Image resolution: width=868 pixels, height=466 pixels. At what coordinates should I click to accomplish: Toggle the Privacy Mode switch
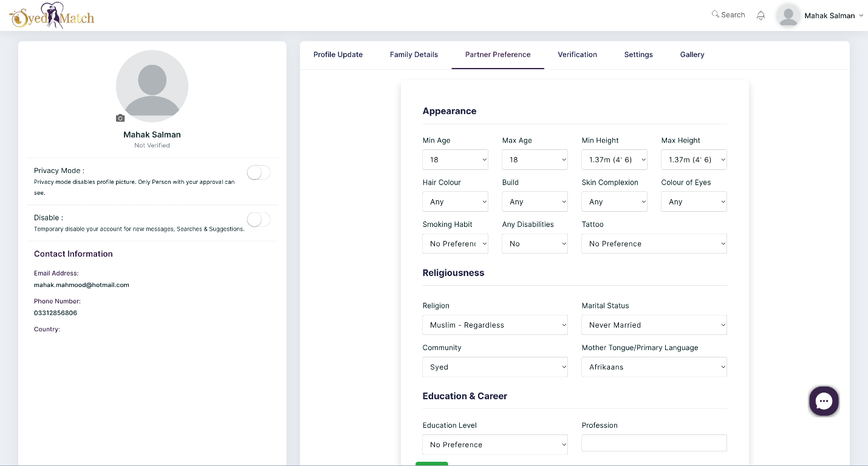(259, 173)
